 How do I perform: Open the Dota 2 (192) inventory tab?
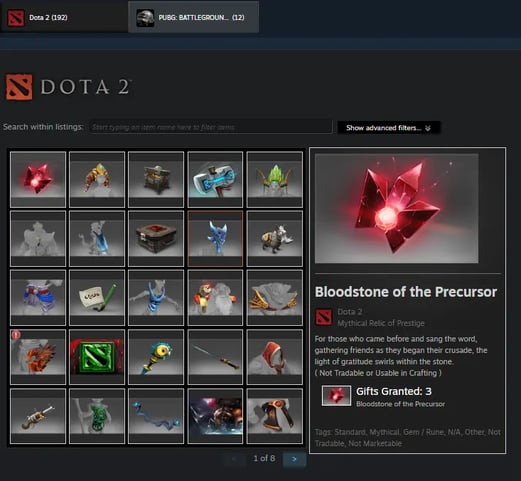click(x=64, y=17)
